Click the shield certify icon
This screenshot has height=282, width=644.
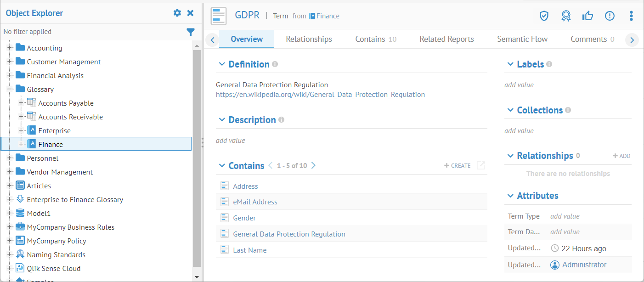pyautogui.click(x=544, y=16)
